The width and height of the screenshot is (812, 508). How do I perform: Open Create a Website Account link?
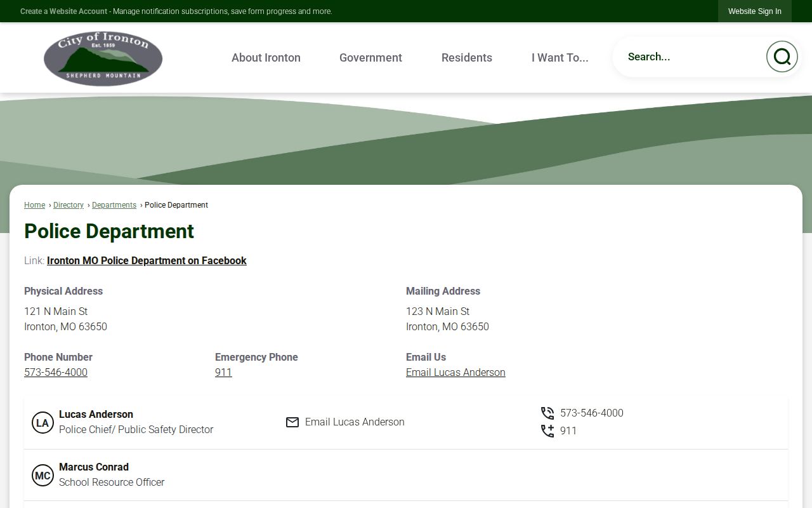coord(63,11)
